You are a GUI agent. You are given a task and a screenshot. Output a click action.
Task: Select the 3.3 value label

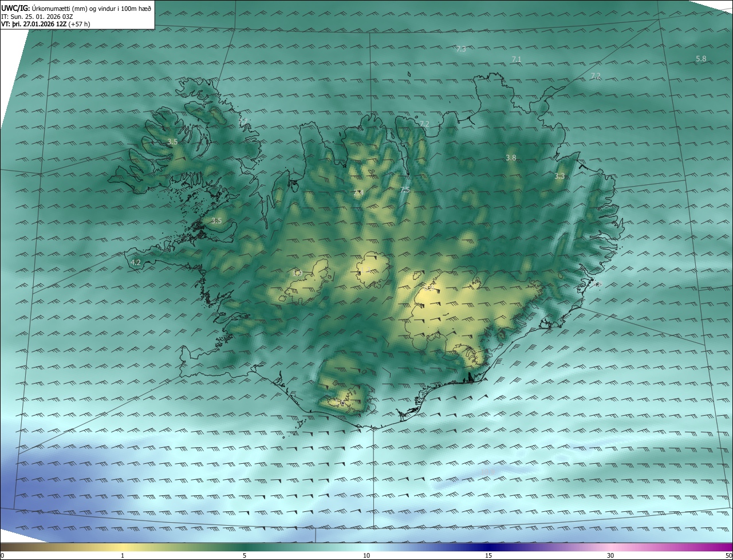point(559,176)
